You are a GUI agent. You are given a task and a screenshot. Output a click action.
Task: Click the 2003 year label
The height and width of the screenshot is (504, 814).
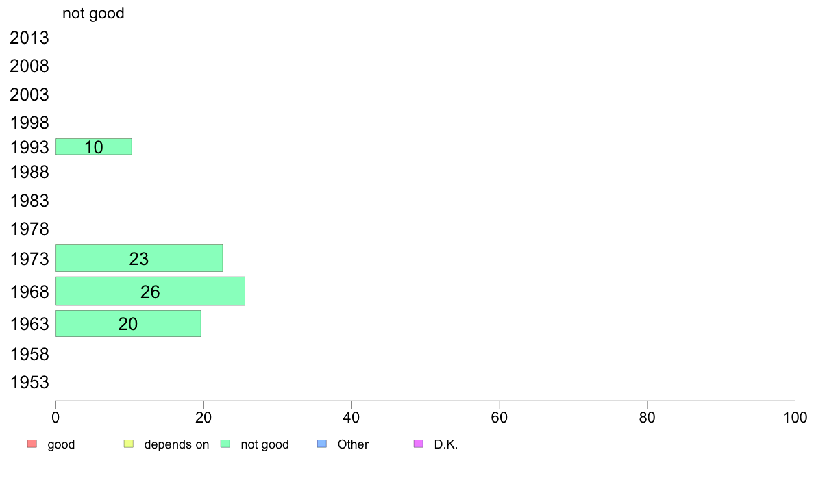[x=29, y=95]
